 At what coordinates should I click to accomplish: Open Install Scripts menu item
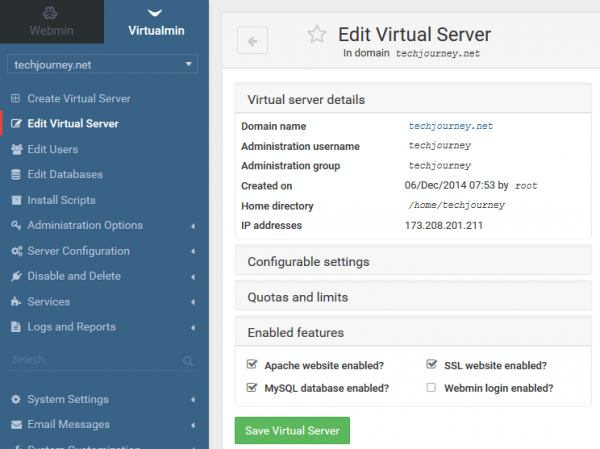click(61, 200)
